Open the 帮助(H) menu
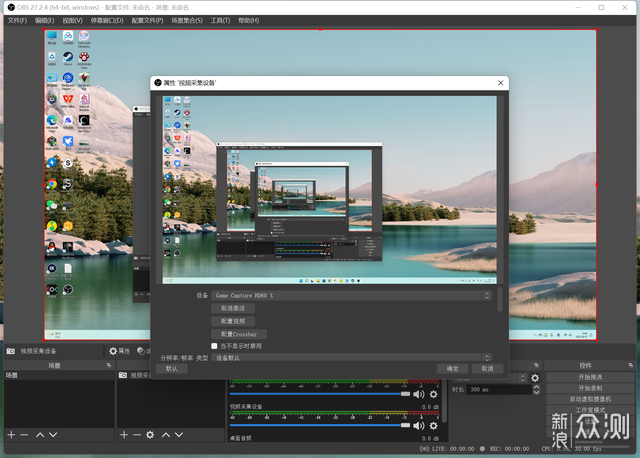 249,20
